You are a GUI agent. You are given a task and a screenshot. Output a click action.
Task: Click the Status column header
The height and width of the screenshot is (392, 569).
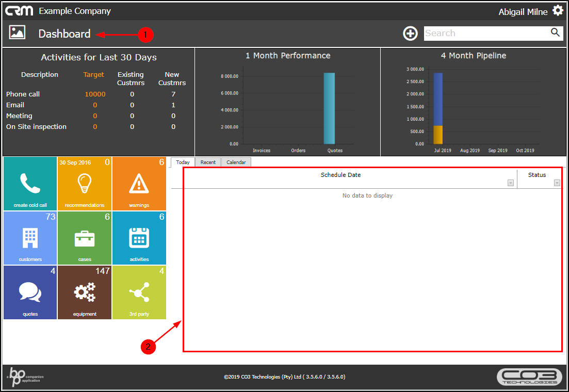coord(537,175)
